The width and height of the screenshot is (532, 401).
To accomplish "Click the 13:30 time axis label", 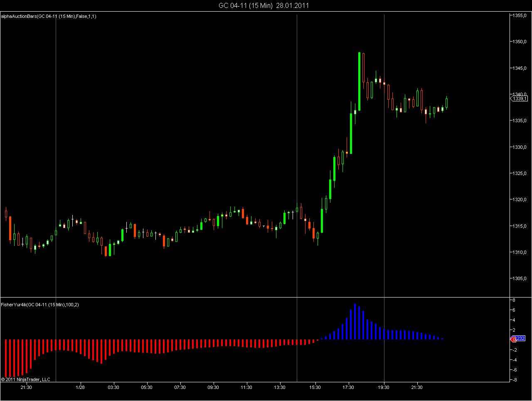I will click(x=280, y=387).
